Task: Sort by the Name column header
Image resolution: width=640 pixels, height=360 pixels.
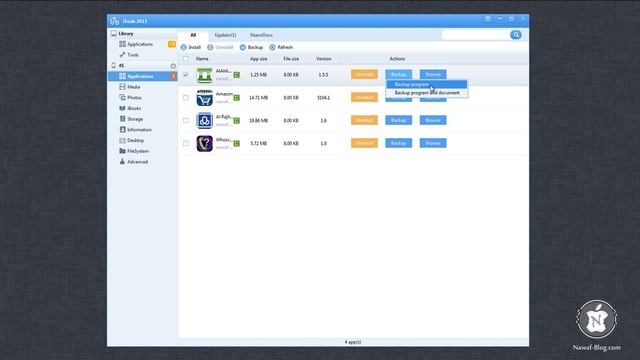Action: pos(202,59)
